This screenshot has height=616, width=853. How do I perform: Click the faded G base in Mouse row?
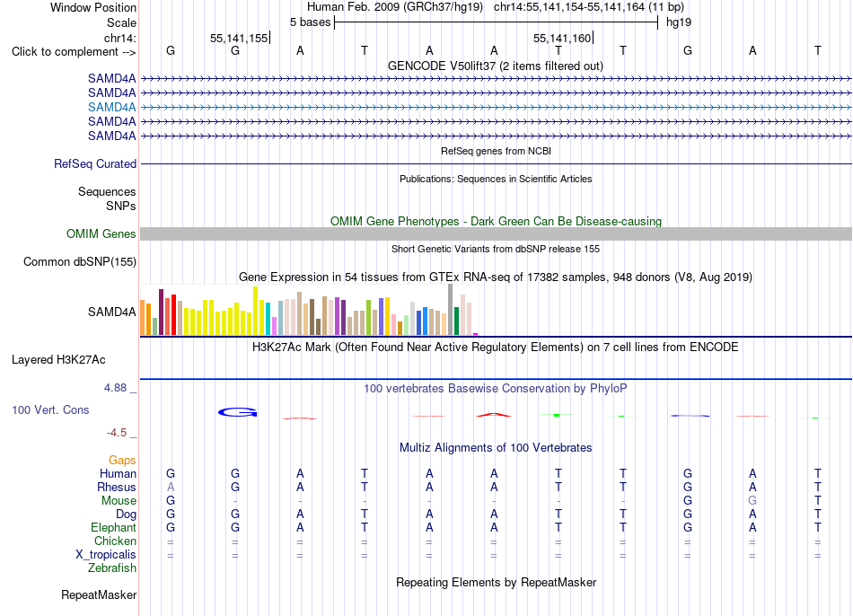click(752, 501)
